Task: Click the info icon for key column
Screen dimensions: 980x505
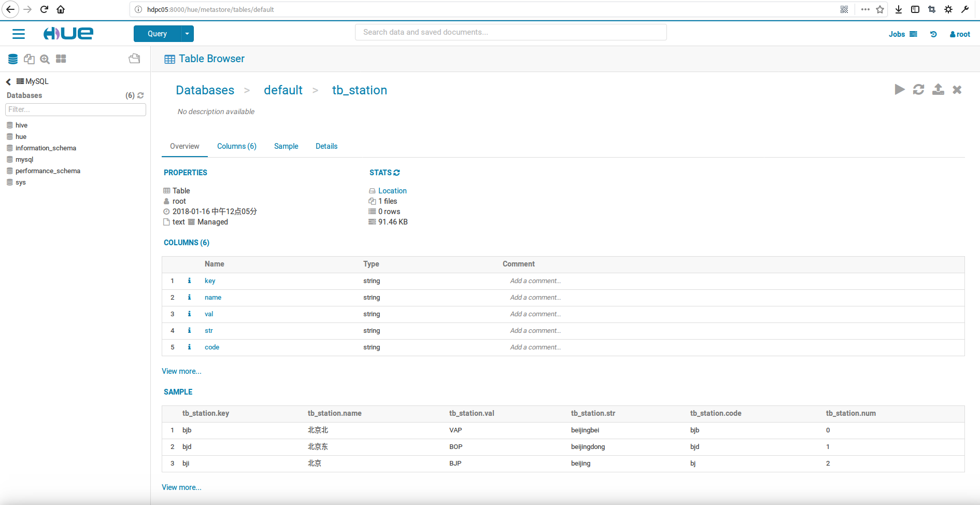Action: tap(189, 280)
